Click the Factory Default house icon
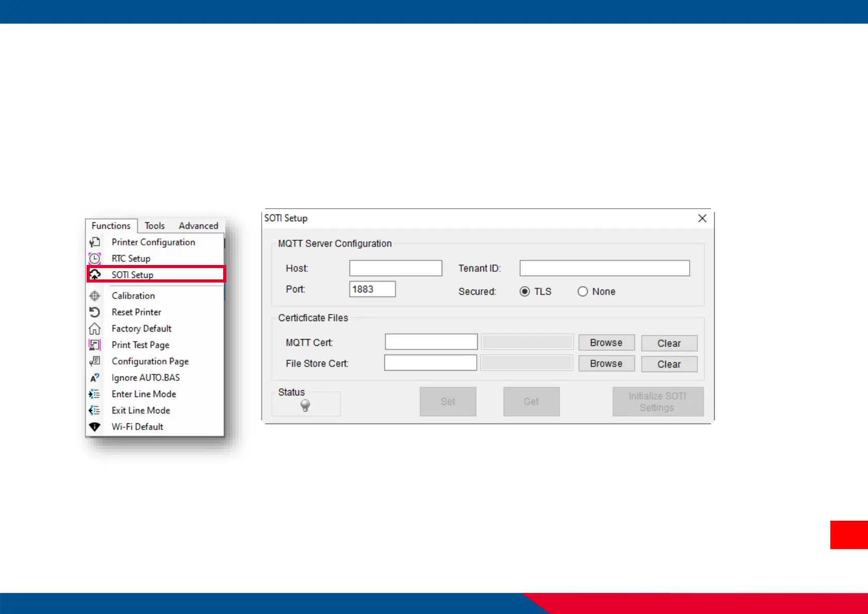Viewport: 868px width, 614px height. pyautogui.click(x=95, y=328)
